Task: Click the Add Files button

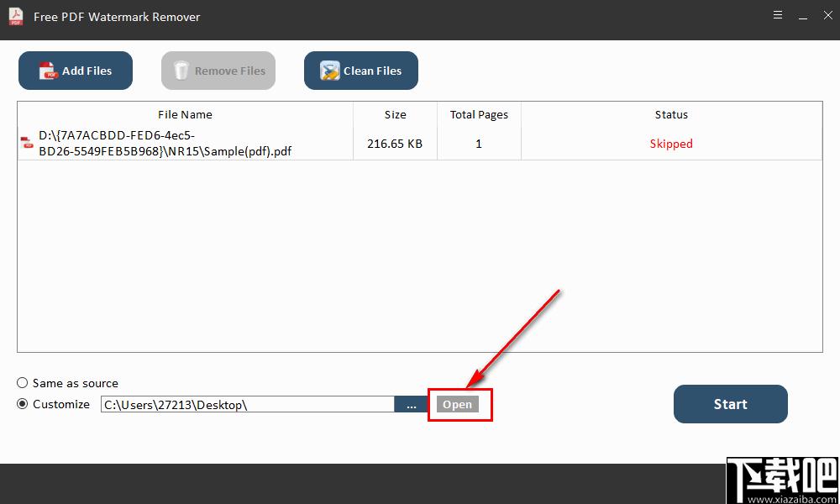Action: point(76,71)
